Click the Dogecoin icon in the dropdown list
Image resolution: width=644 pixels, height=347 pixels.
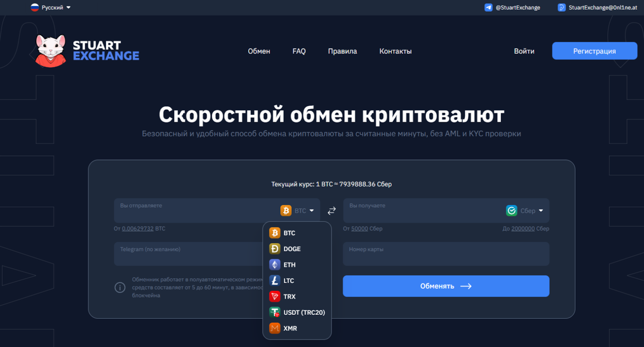275,249
